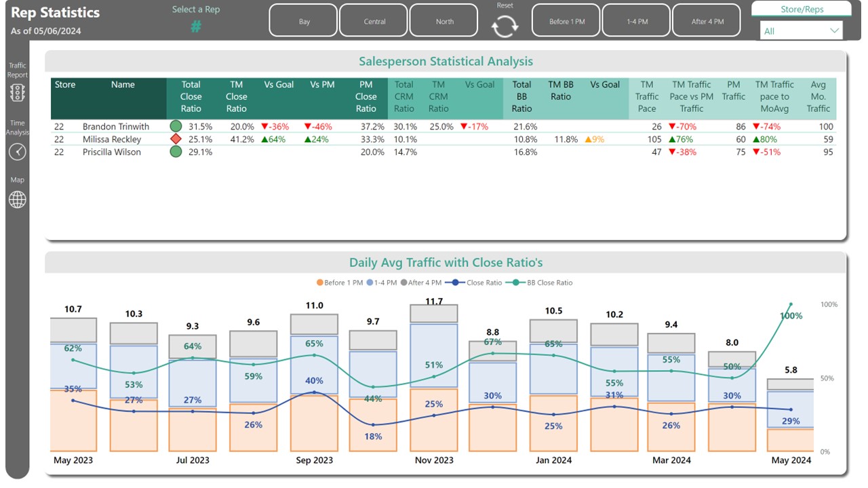Open the Map globe icon
The image size is (868, 488).
(18, 199)
